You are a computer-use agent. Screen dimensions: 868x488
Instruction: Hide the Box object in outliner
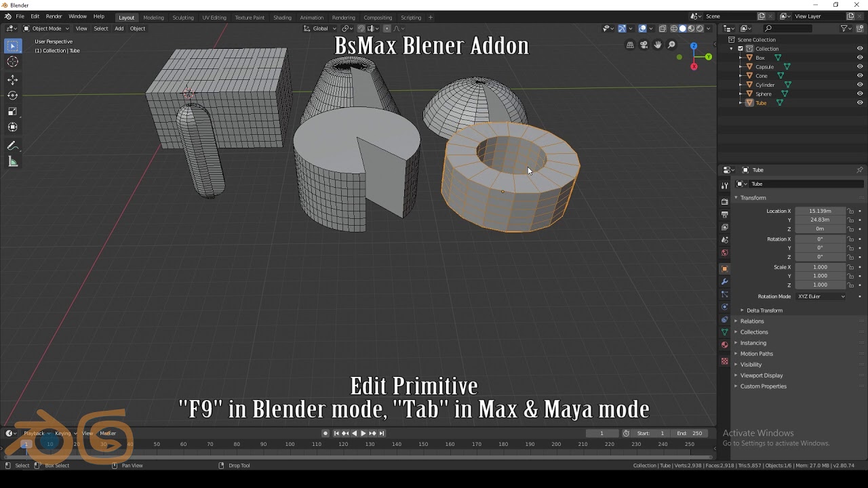(x=860, y=58)
